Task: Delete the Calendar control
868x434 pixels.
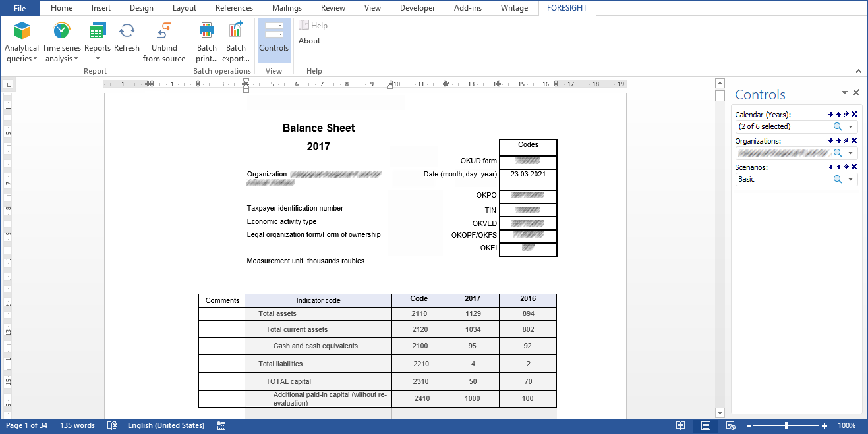Action: tap(854, 115)
